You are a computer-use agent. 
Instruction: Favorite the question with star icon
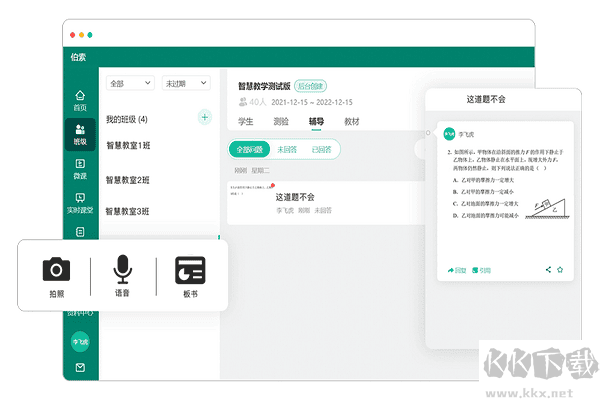coord(560,269)
